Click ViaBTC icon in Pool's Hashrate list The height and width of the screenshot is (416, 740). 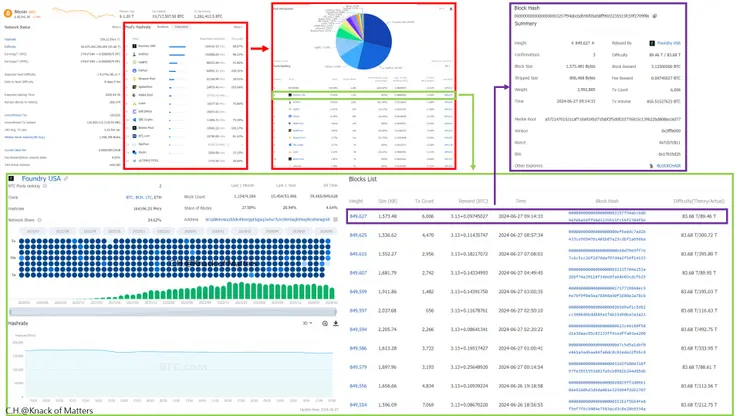(135, 62)
